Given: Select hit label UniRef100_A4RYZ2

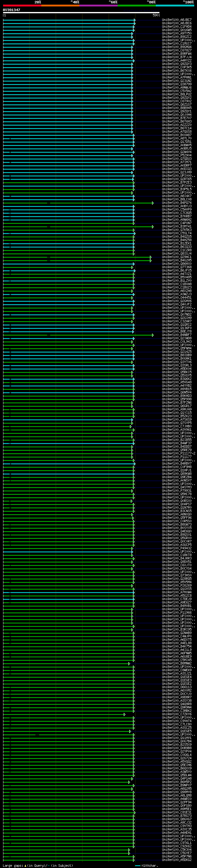Looking at the screenshot, I should [177, 61].
